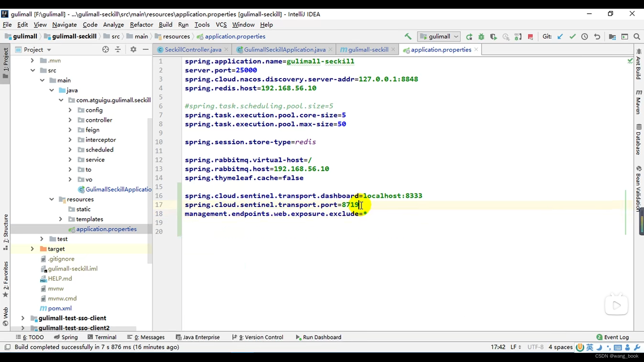Select the SeckillController.java tab
Screen dimensions: 644x362
click(193, 50)
